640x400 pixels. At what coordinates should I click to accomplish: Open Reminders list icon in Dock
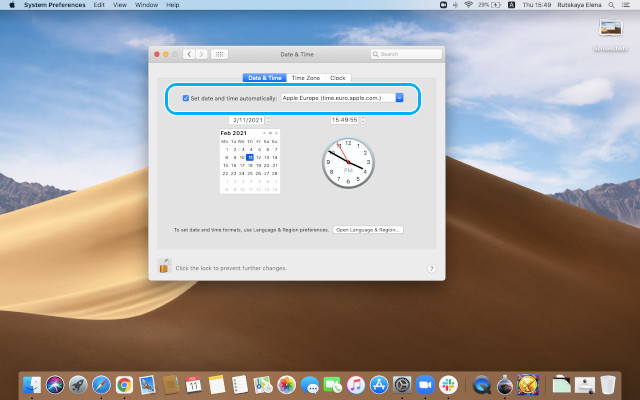pyautogui.click(x=240, y=385)
